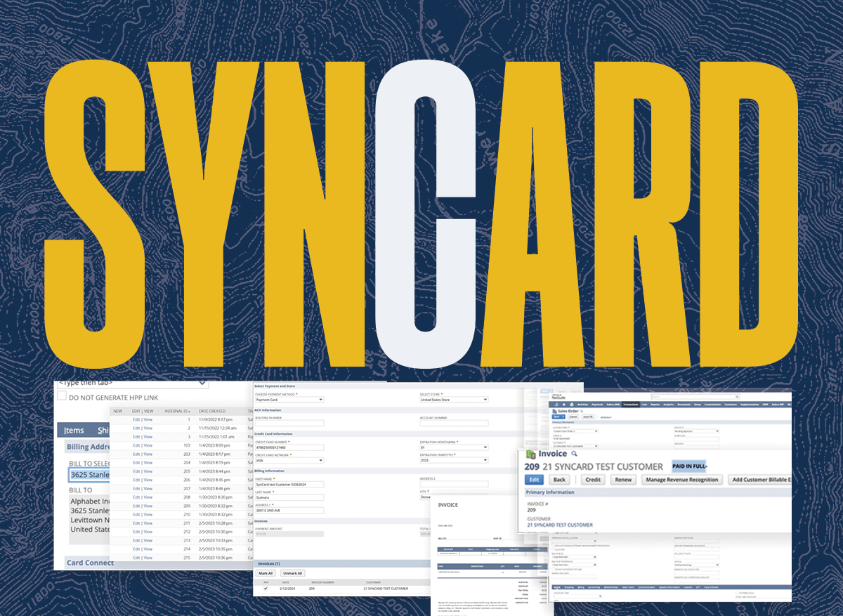Click the Sales Order page icon
The height and width of the screenshot is (616, 843).
pyautogui.click(x=554, y=410)
